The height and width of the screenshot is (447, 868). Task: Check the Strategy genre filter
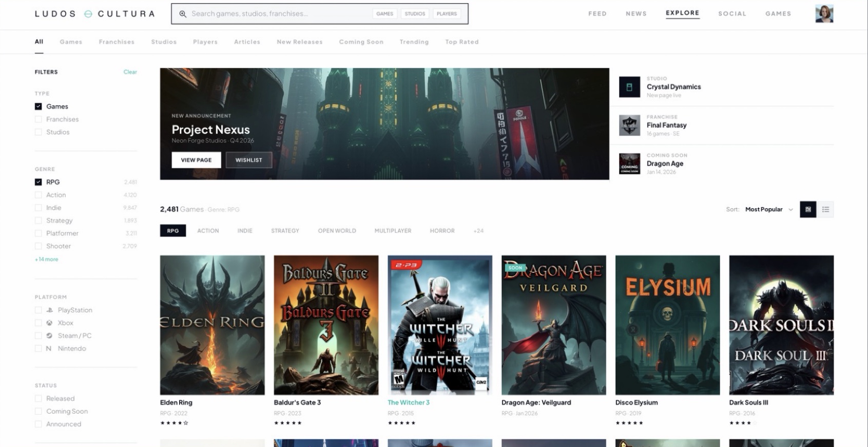38,220
